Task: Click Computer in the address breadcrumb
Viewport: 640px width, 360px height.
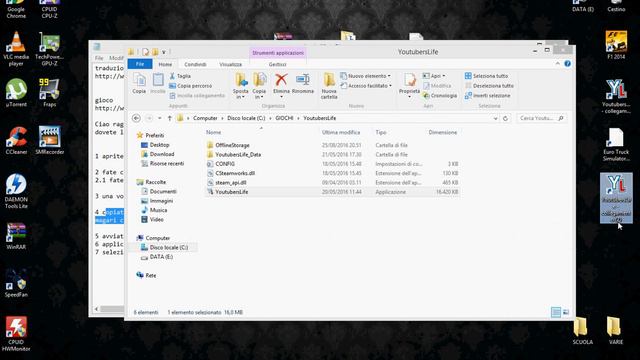Action: 205,118
